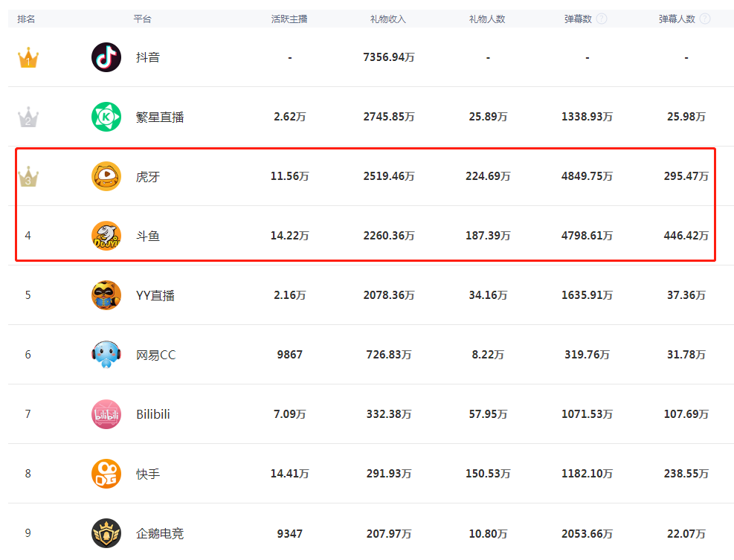
Task: Open the 斗鱼 platform name link
Action: tap(148, 236)
